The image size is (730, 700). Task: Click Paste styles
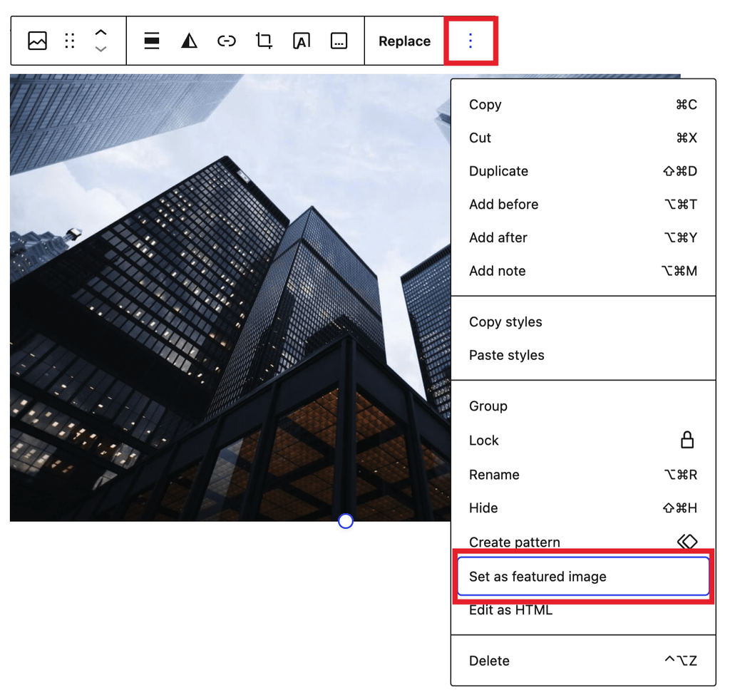pyautogui.click(x=583, y=355)
